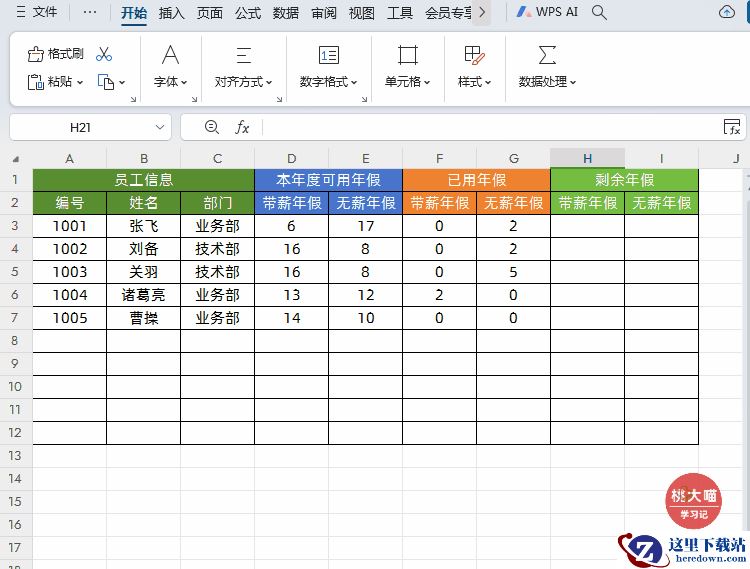Click the Copy icon next to Paste
Viewport: 750px width, 569px height.
pyautogui.click(x=106, y=82)
